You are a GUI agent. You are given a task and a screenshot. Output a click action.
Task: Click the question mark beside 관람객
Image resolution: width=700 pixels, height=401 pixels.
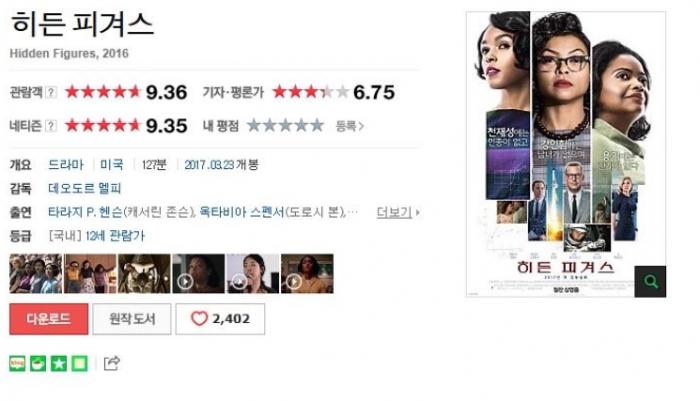pos(51,92)
